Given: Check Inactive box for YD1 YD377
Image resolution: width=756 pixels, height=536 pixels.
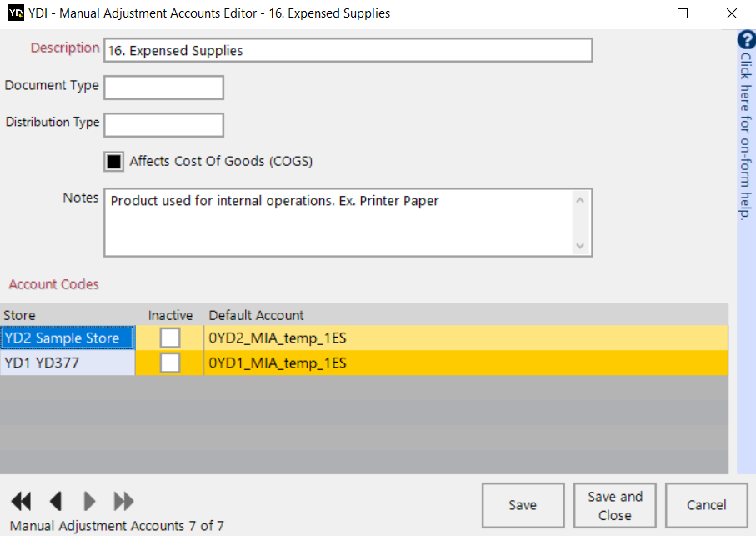Looking at the screenshot, I should coord(170,363).
